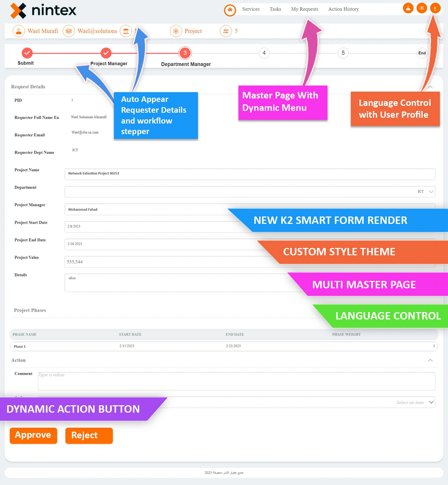Open the settings gear icon in header

[x=422, y=8]
